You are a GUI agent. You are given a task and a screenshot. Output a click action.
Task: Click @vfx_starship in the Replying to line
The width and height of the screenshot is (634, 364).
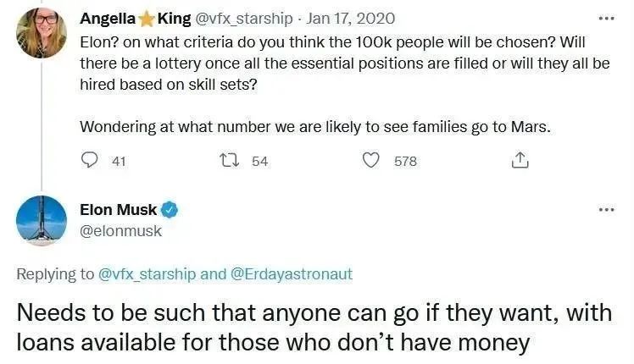click(x=148, y=273)
